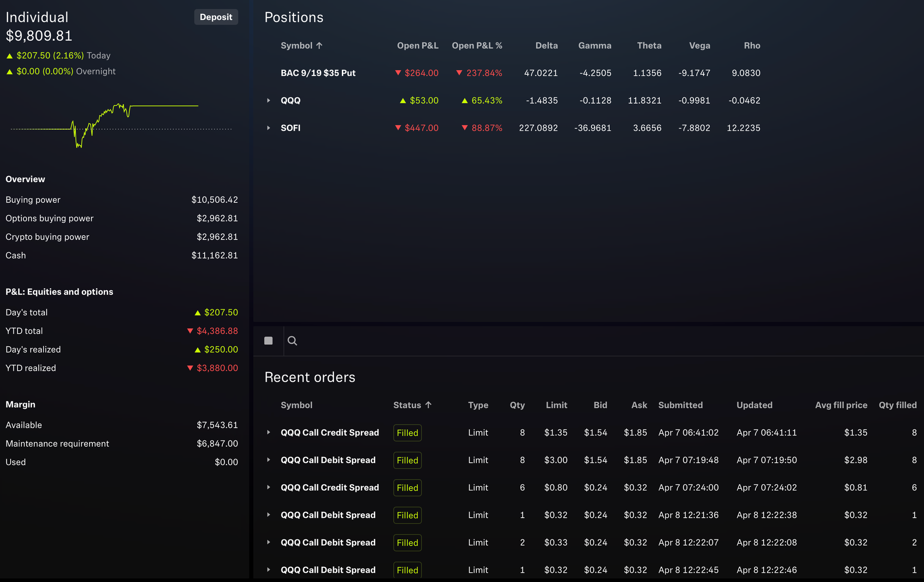The image size is (924, 582).
Task: Click the Maintenance requirement value $6,847.00
Action: [x=218, y=443]
